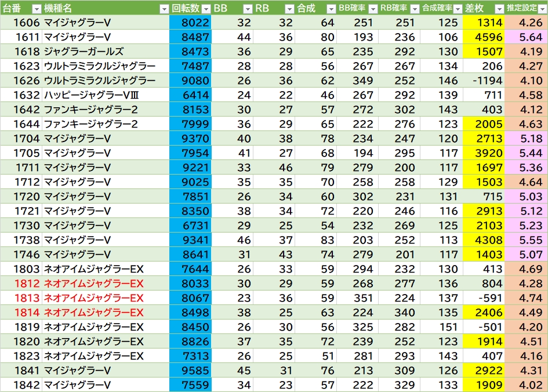Select the yellow 差枚 cell showing 4596
This screenshot has width=548, height=392.
tap(484, 37)
